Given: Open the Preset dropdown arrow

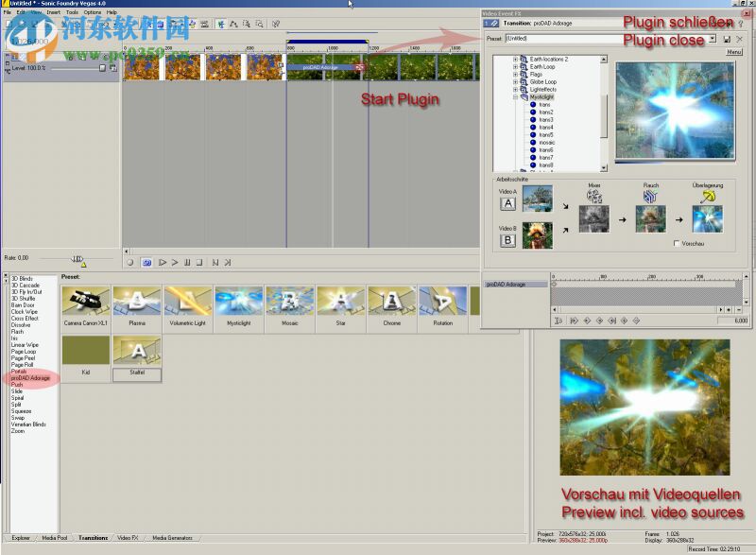Looking at the screenshot, I should pyautogui.click(x=713, y=38).
